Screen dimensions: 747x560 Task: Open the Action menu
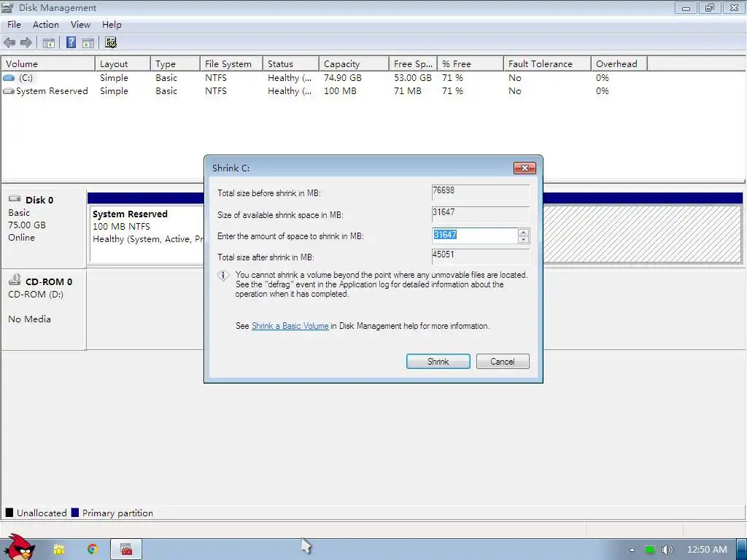pos(46,25)
